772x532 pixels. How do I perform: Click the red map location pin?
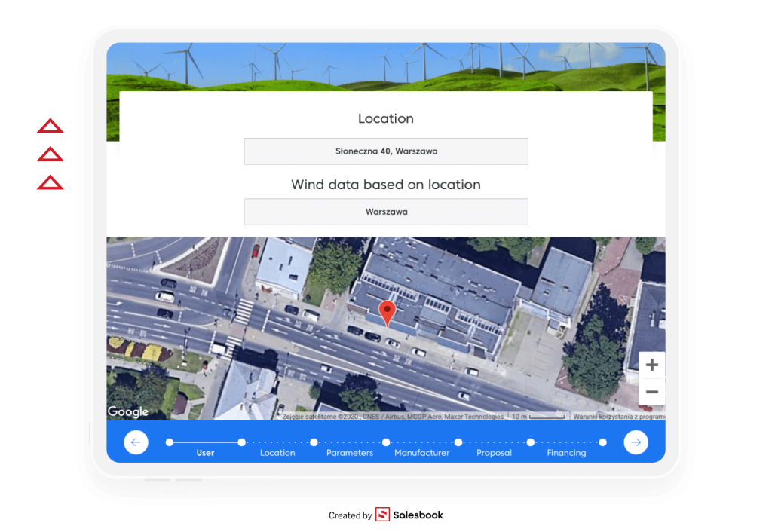(388, 314)
